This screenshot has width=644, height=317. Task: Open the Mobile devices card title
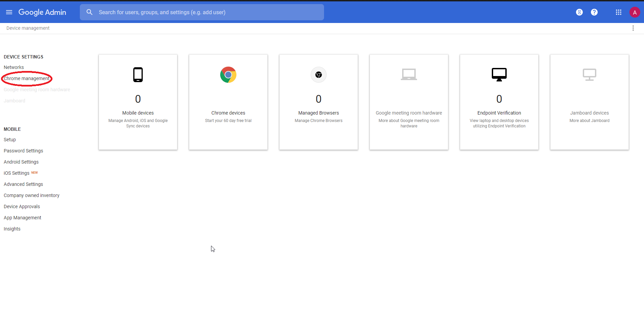coord(138,113)
